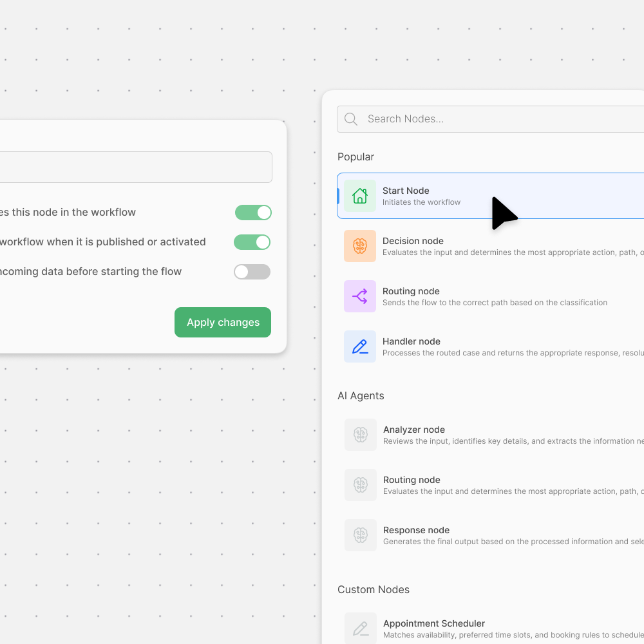Image resolution: width=644 pixels, height=644 pixels.
Task: Click the gray Analyzer node icon
Action: (361, 435)
